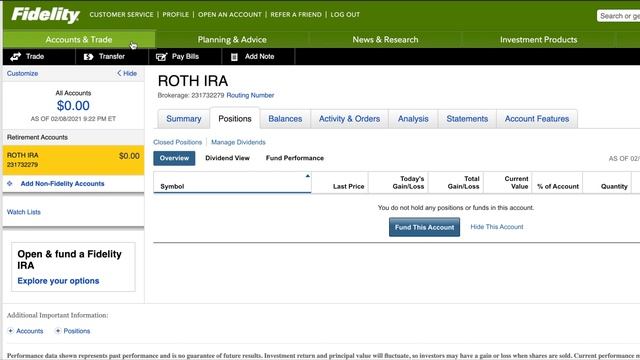
Task: Click the plus icon beside Add Non-Fidelity Accounts
Action: tap(10, 184)
